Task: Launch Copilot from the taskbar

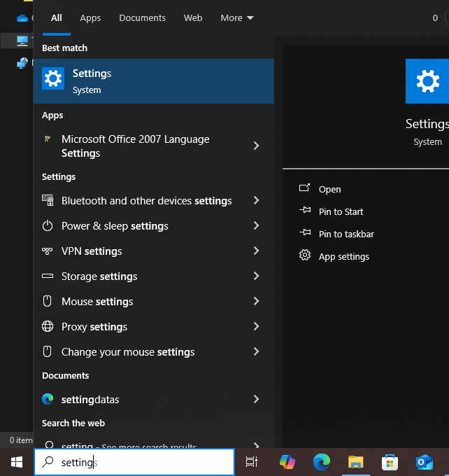Action: [x=287, y=462]
